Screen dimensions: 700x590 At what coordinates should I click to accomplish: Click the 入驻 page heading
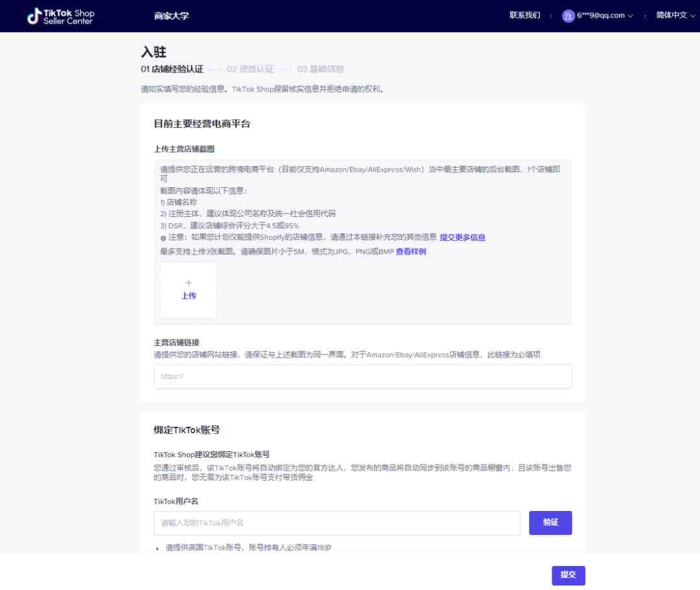[154, 52]
